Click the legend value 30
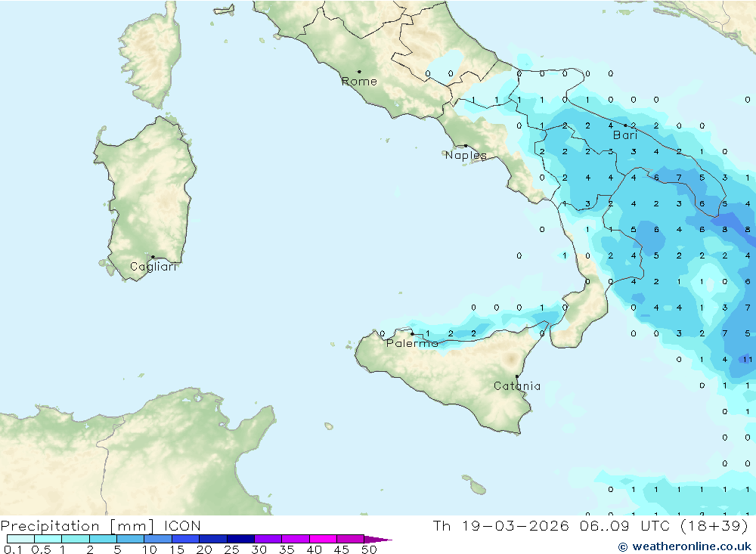The image size is (756, 554). pos(259,549)
